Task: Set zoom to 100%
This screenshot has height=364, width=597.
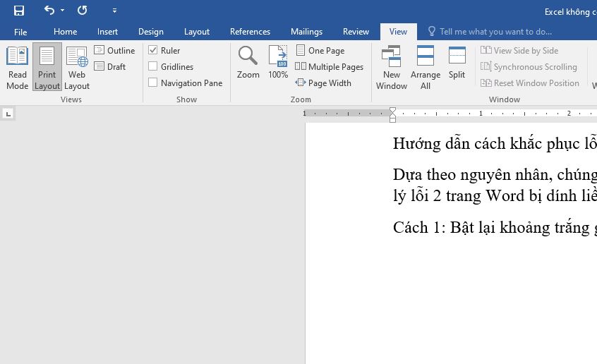Action: (x=278, y=63)
